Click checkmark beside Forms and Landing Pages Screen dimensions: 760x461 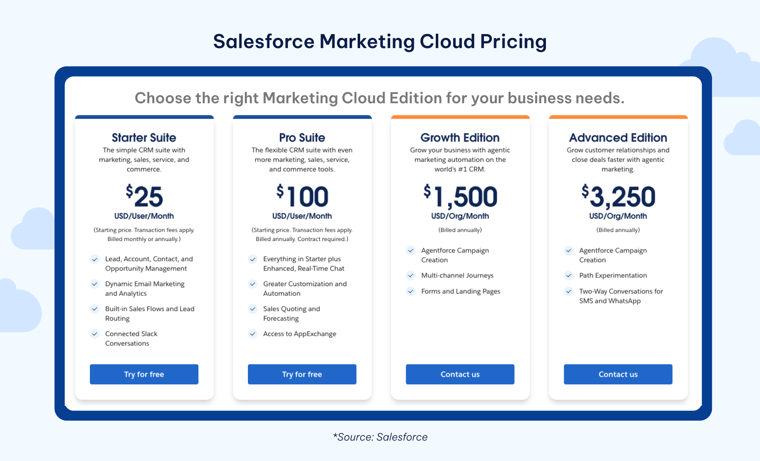(411, 291)
